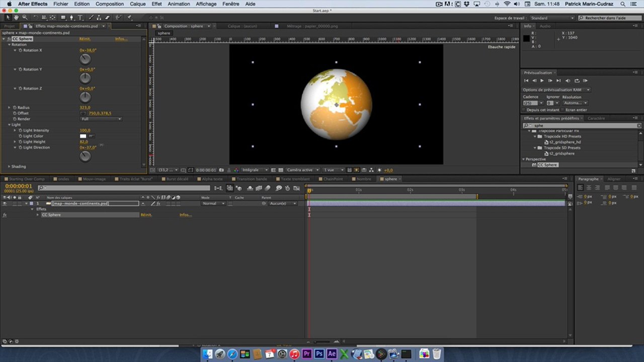
Task: Toggle visibility eye of map-monde-continents layer
Action: point(5,204)
